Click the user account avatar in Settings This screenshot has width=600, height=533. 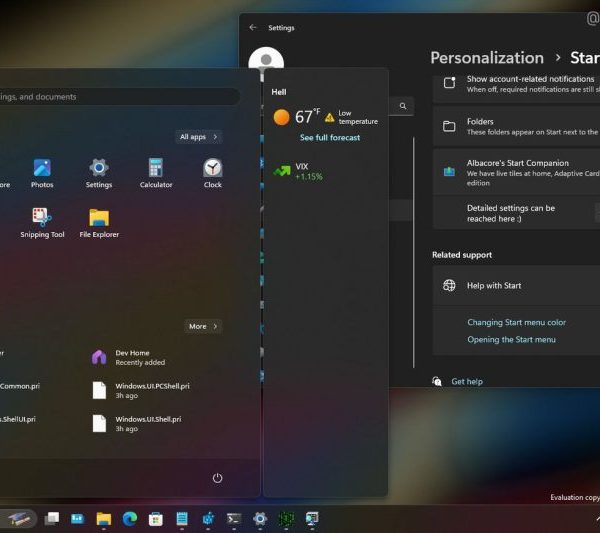coord(266,60)
